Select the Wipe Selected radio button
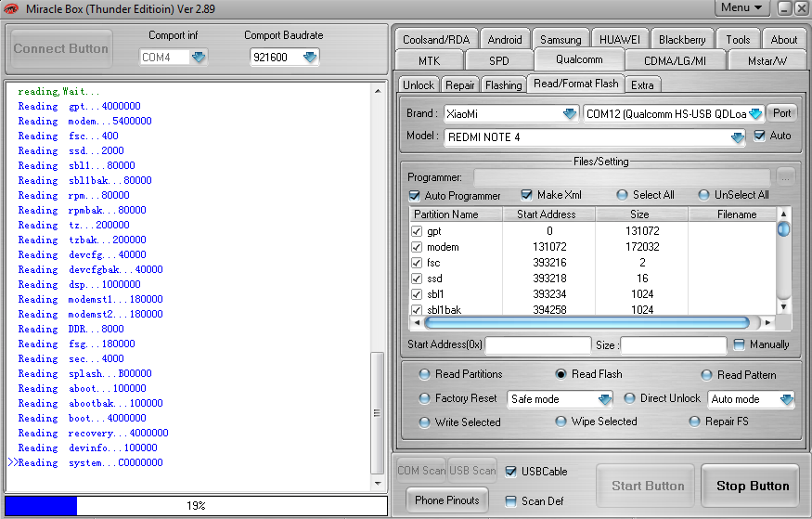This screenshot has width=812, height=519. 561,422
